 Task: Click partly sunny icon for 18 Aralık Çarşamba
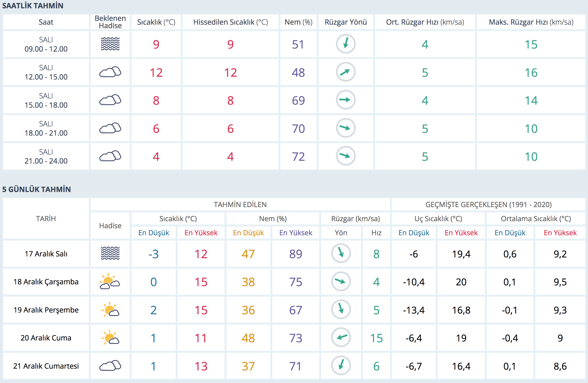110,282
